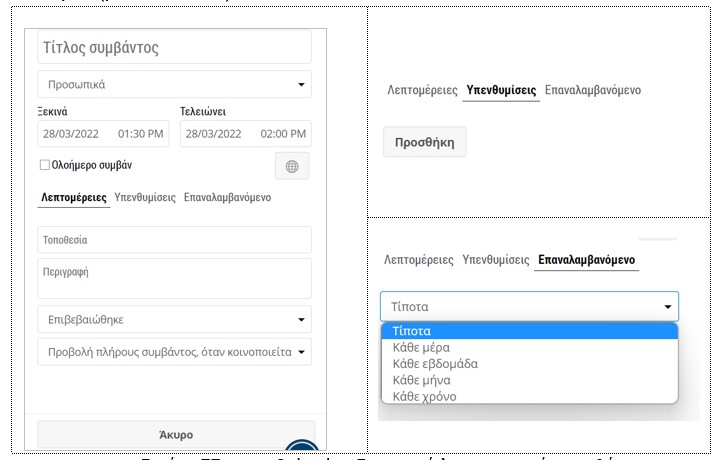Choose Κάθε χρόνο in the list

click(x=529, y=396)
